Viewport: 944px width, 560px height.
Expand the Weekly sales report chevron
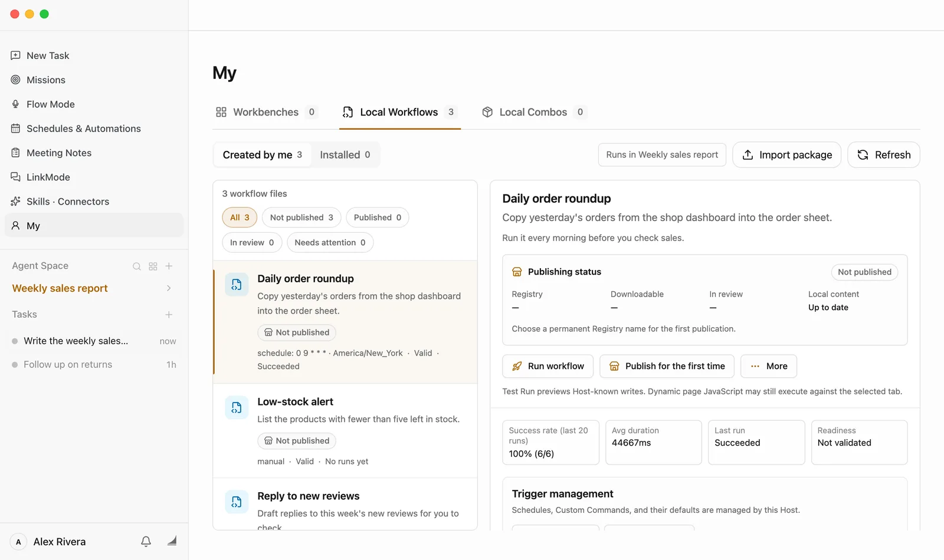pyautogui.click(x=169, y=288)
